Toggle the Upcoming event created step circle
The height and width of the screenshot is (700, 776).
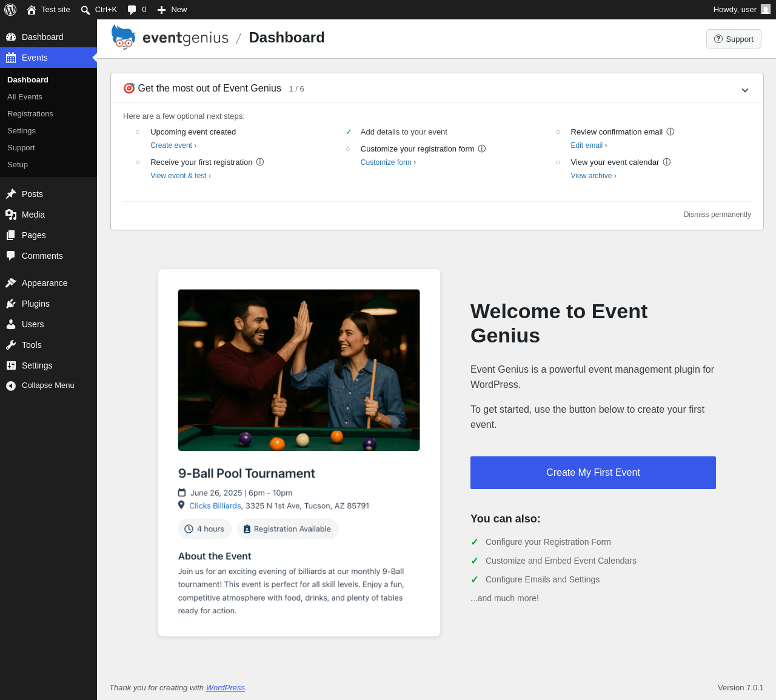pos(138,132)
